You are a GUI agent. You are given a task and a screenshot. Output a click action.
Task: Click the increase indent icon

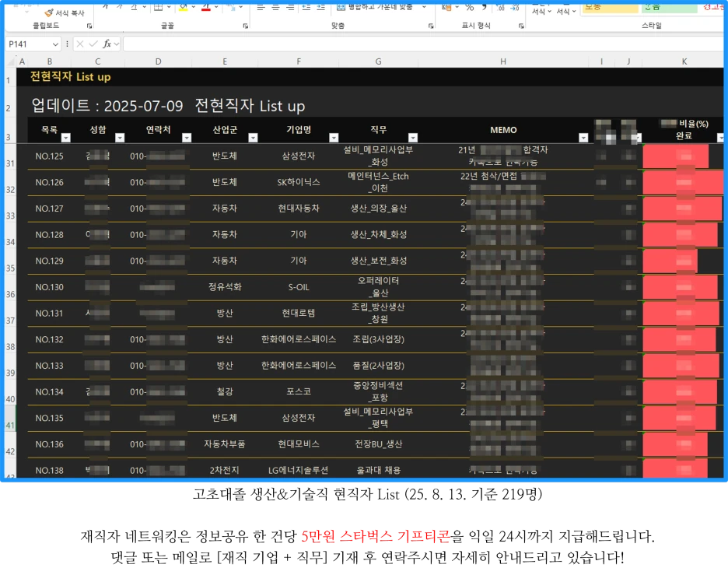[x=320, y=7]
